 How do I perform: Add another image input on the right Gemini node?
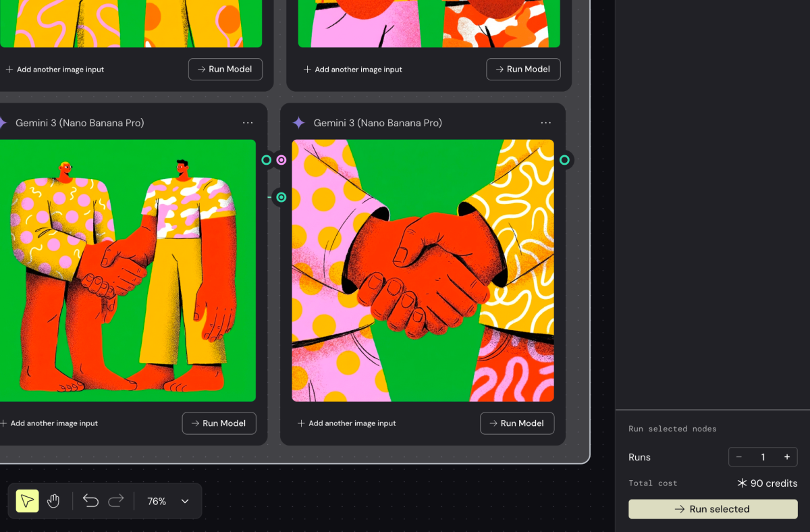pos(346,423)
